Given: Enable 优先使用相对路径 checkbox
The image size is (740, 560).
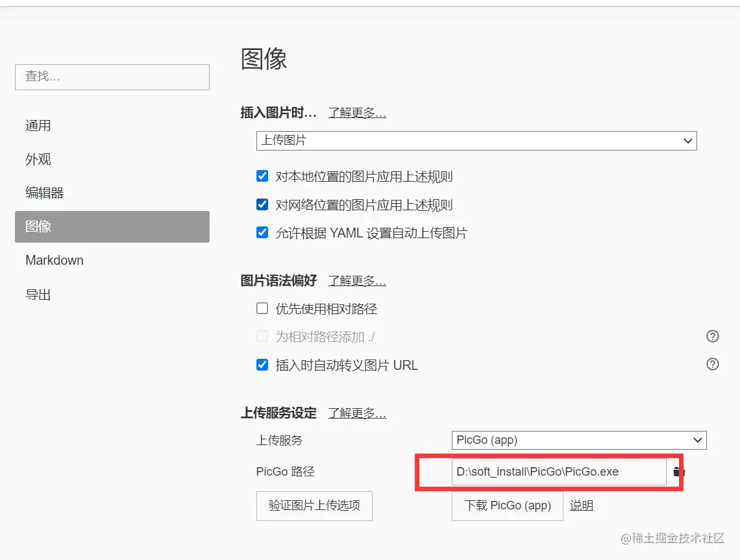Looking at the screenshot, I should click(x=262, y=308).
